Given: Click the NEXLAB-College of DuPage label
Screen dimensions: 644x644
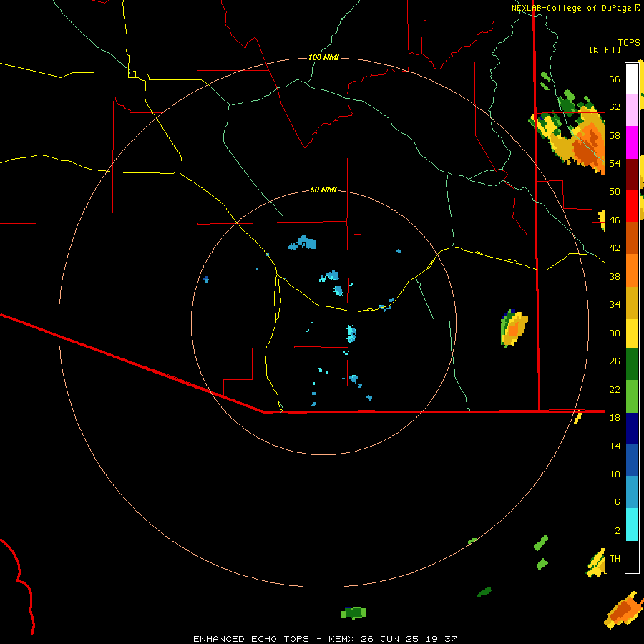Looking at the screenshot, I should click(572, 8).
